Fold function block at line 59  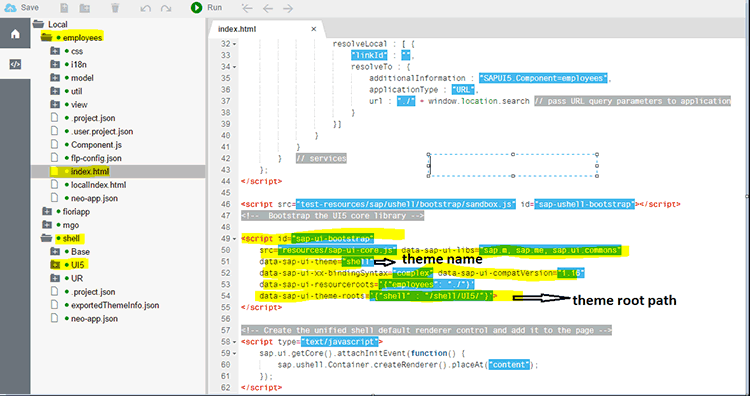[x=234, y=353]
